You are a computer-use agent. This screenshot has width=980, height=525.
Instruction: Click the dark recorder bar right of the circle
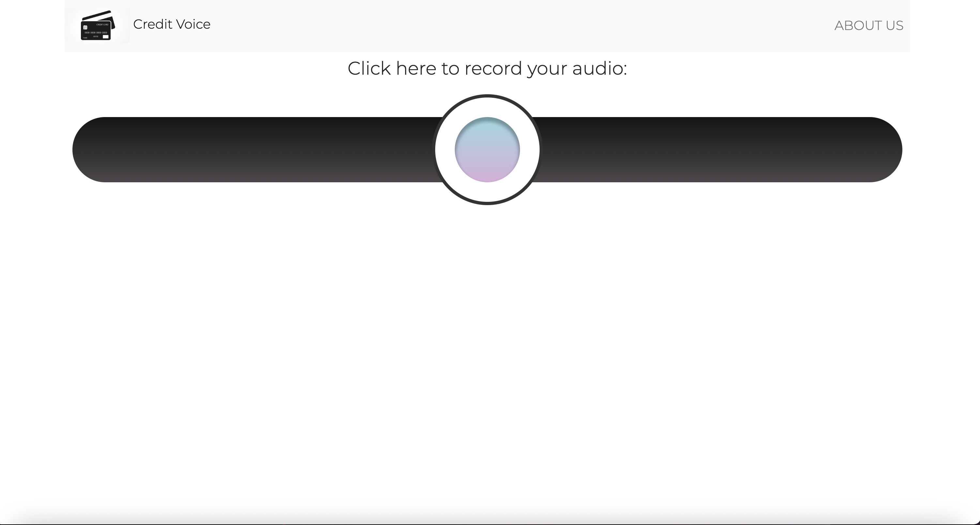(x=719, y=149)
